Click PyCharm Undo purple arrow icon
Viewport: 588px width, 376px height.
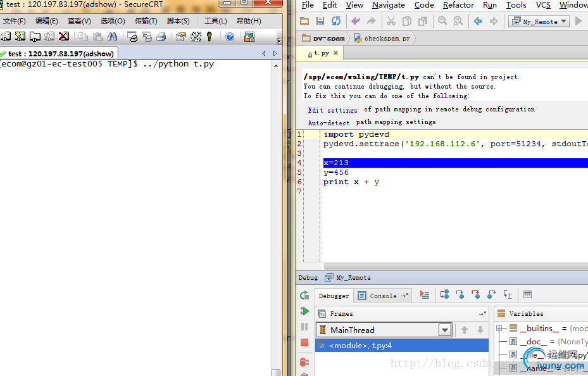355,21
